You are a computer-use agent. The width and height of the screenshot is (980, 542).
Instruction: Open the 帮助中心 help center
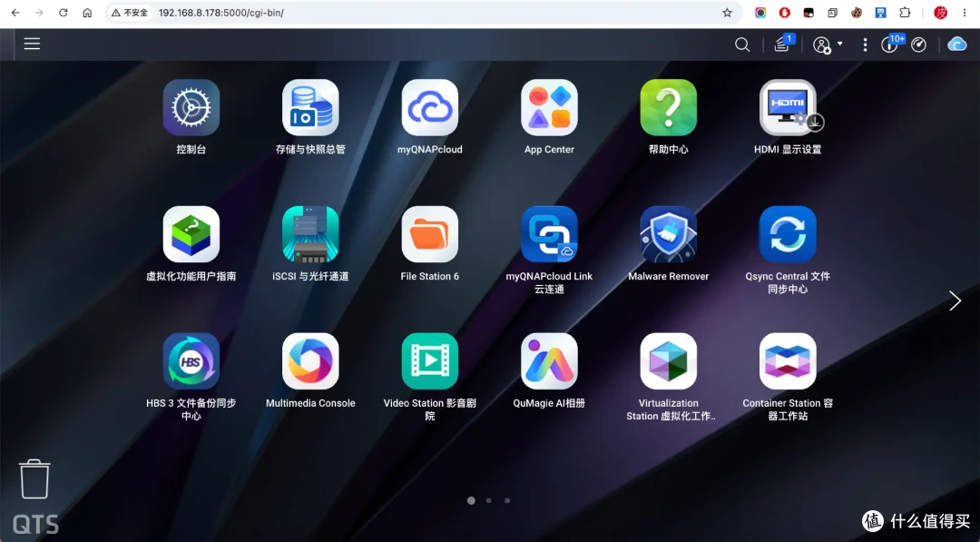tap(669, 107)
